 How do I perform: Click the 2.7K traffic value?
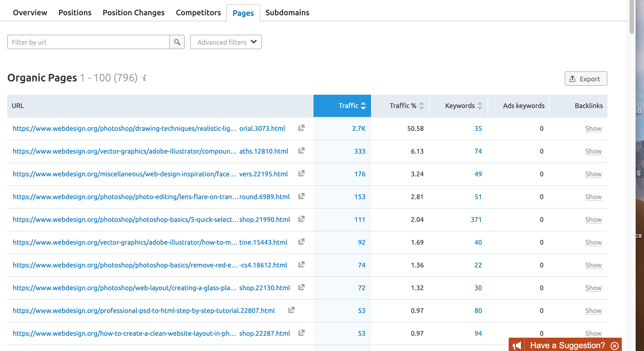pyautogui.click(x=359, y=129)
